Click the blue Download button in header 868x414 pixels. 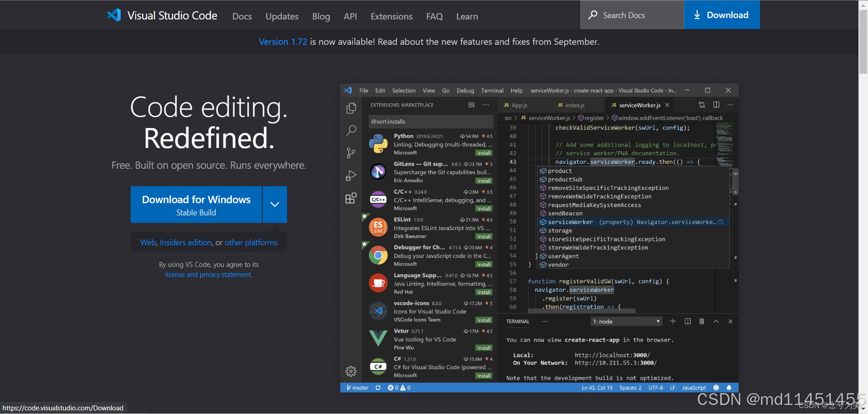click(x=722, y=15)
